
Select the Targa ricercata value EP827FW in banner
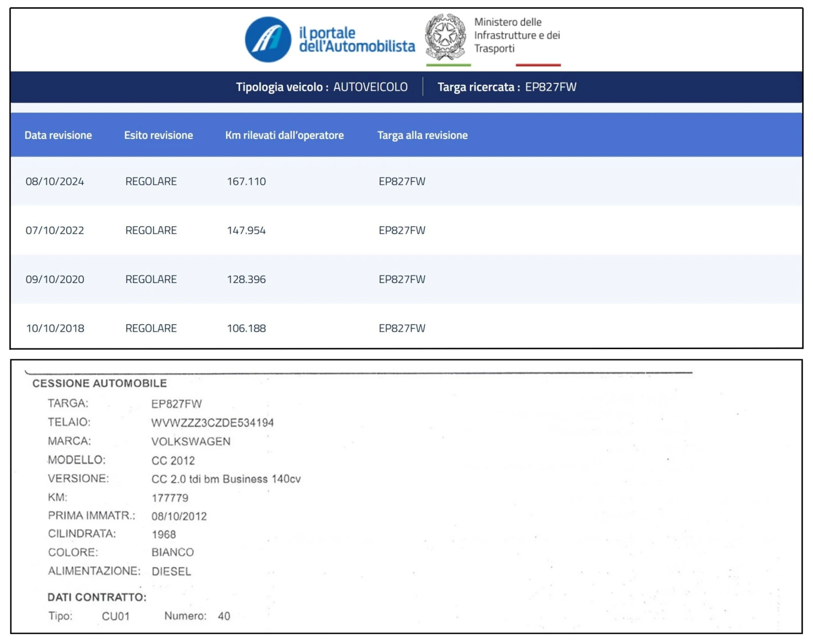[x=551, y=87]
